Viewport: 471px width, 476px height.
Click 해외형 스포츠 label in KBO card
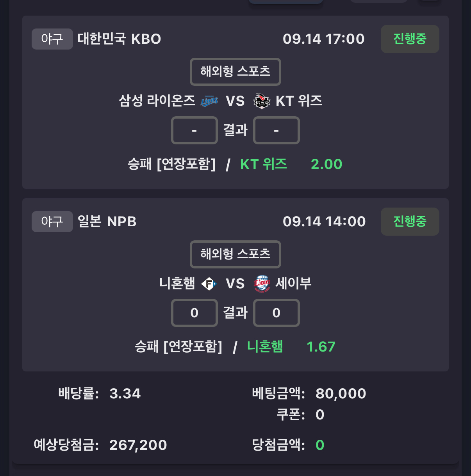click(235, 72)
